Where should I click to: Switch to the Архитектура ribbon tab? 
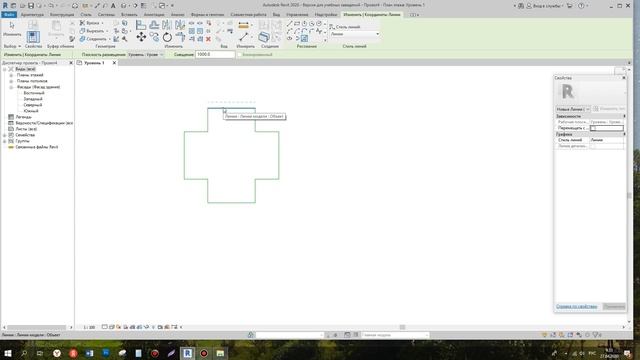pos(32,15)
